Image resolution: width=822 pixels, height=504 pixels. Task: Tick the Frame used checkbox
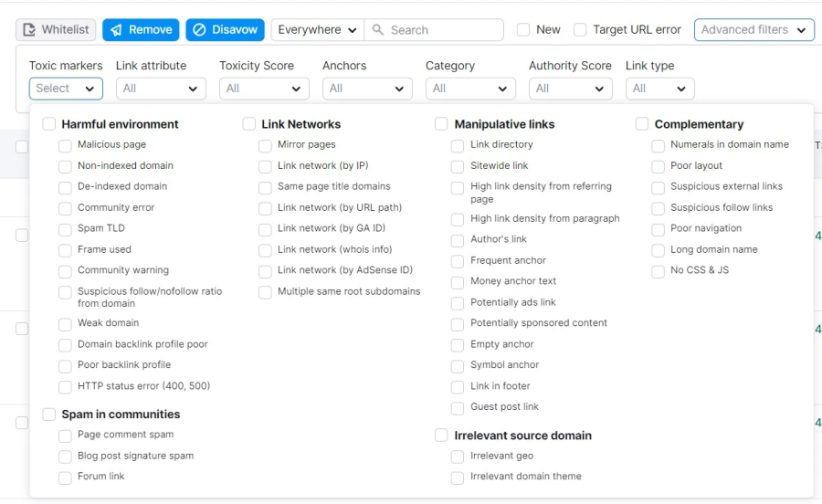click(x=65, y=250)
